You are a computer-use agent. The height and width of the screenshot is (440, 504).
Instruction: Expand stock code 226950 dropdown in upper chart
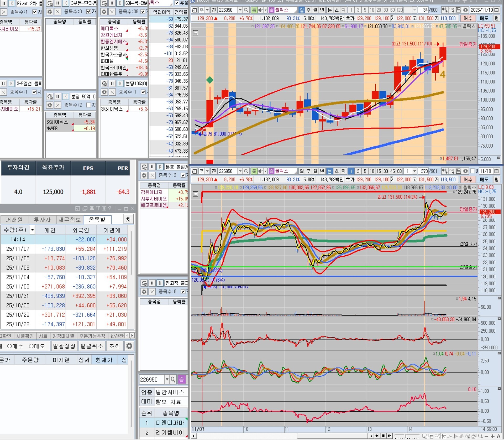pyautogui.click(x=240, y=10)
